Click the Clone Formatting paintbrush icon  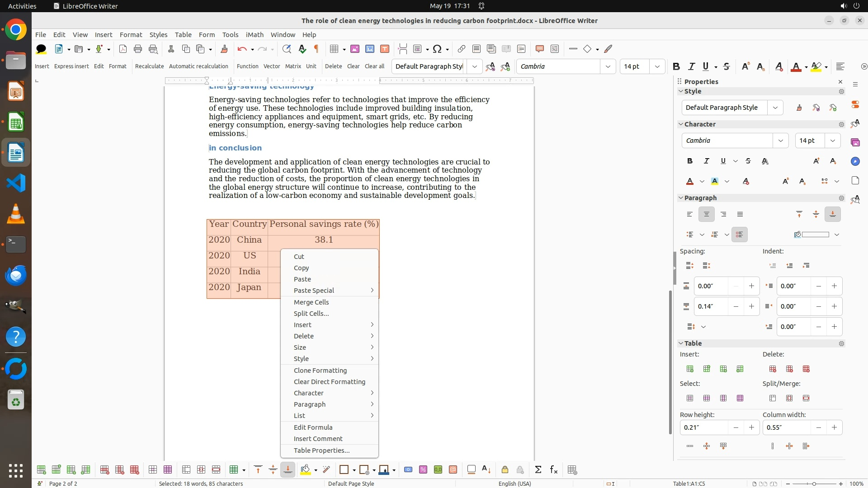224,49
